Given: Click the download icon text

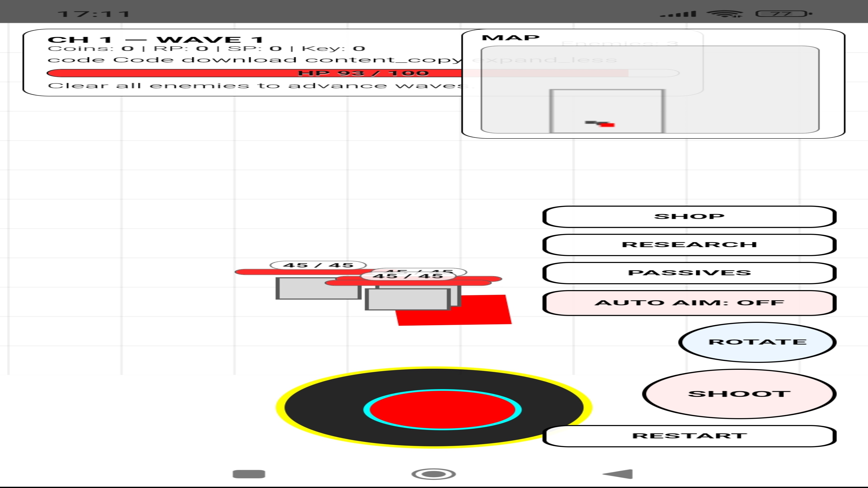Looking at the screenshot, I should 239,60.
